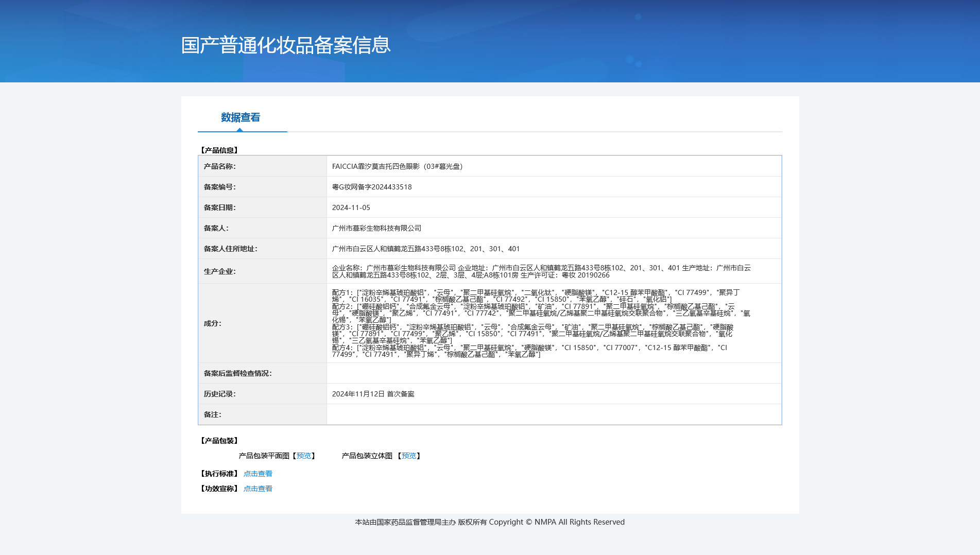Image resolution: width=980 pixels, height=555 pixels.
Task: Click the 成分 label cell
Action: point(263,323)
